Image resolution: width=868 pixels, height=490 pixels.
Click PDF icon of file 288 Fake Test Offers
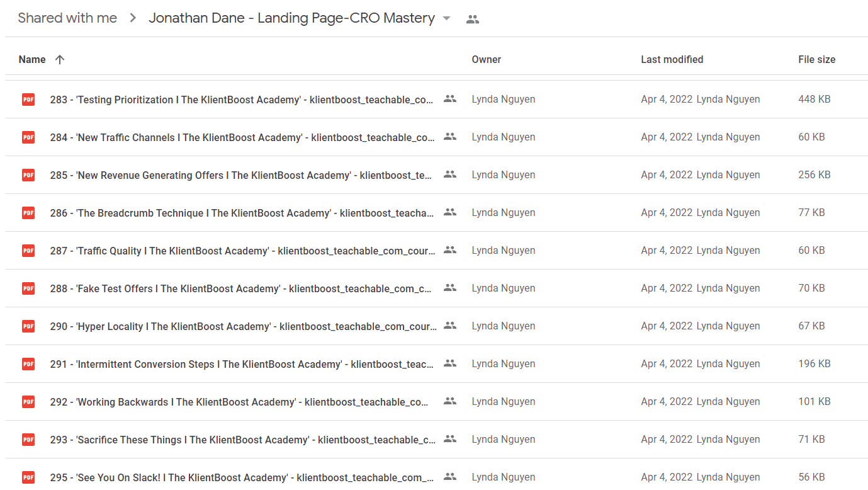(28, 288)
